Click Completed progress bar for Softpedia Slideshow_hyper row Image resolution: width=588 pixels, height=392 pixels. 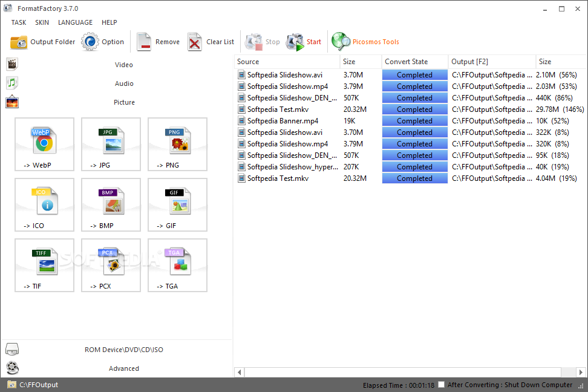click(x=415, y=167)
